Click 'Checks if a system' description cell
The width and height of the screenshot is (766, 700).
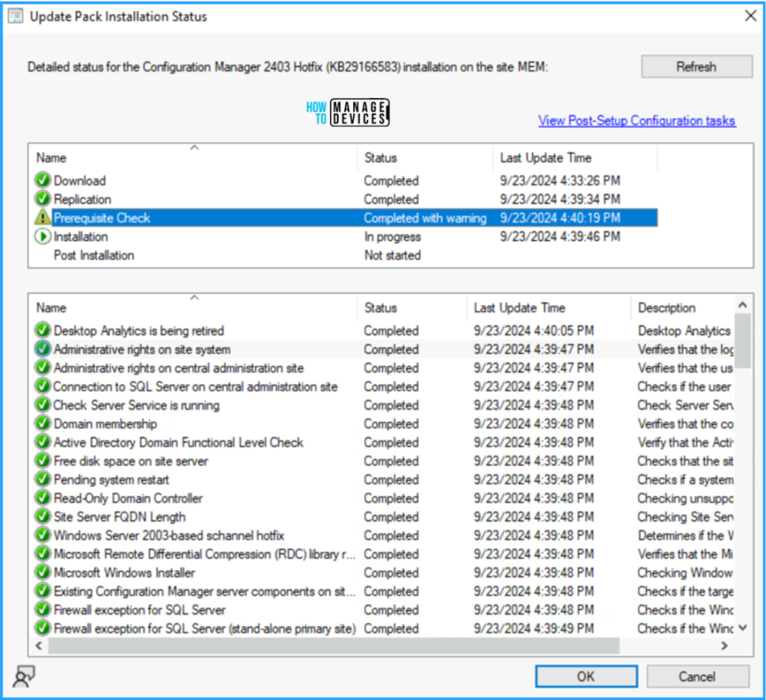[x=685, y=479]
